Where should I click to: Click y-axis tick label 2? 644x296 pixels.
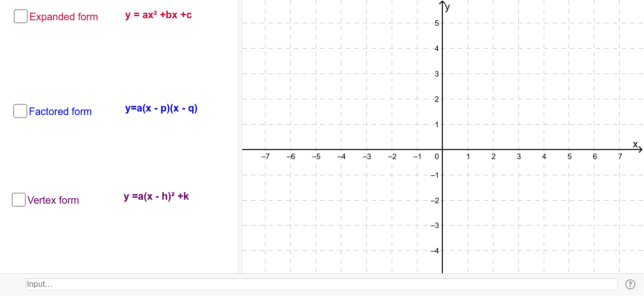(436, 99)
